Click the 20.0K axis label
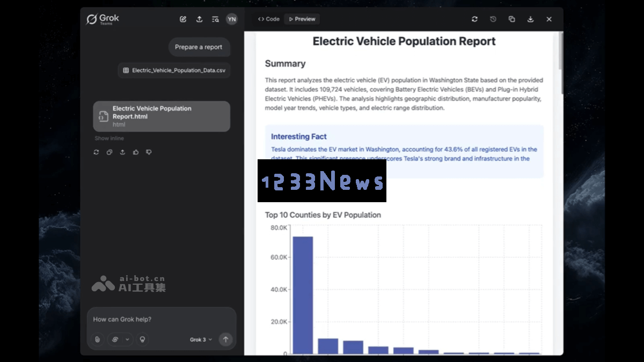The image size is (644, 362). pos(279,322)
